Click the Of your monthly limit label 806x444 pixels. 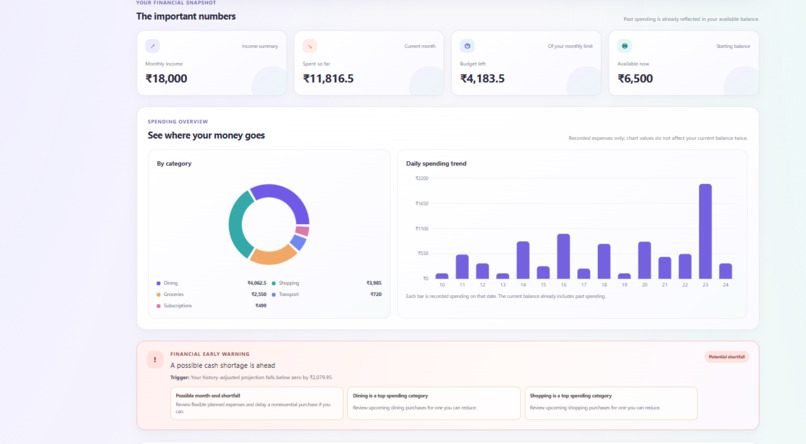pos(570,46)
